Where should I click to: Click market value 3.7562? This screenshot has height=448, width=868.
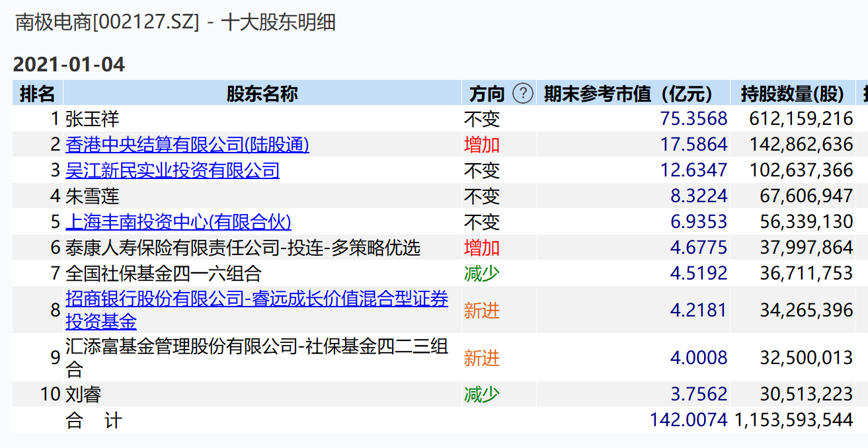(699, 394)
